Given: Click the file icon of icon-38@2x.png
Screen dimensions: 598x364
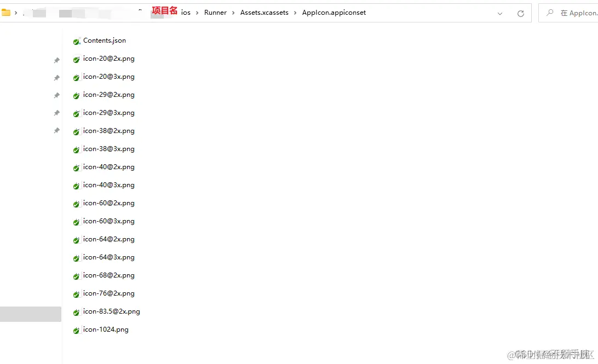Looking at the screenshot, I should coord(77,131).
